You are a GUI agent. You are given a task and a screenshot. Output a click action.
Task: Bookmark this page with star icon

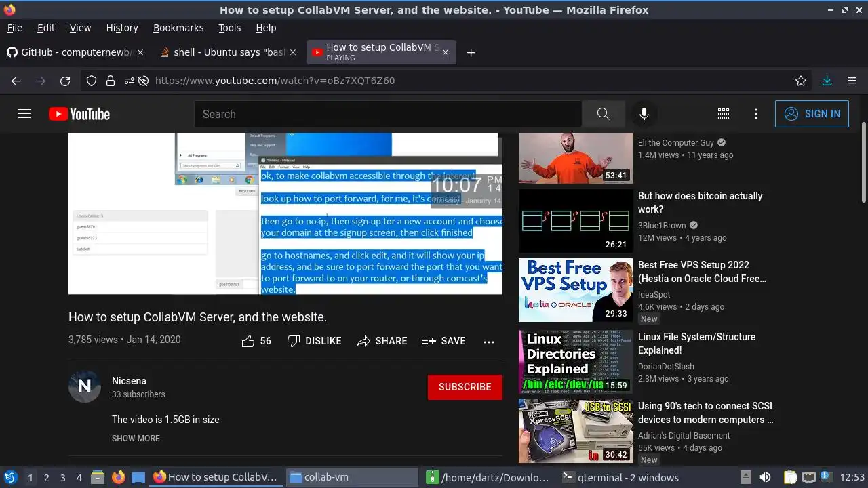[x=801, y=81]
